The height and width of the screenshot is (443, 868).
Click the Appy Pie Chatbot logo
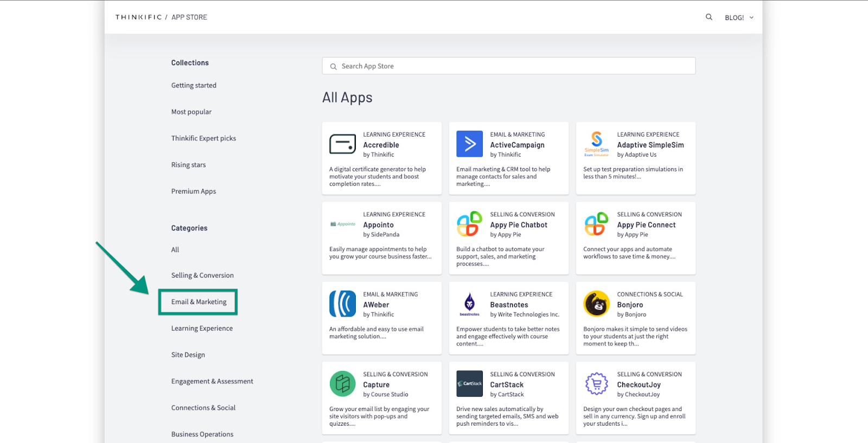[469, 224]
